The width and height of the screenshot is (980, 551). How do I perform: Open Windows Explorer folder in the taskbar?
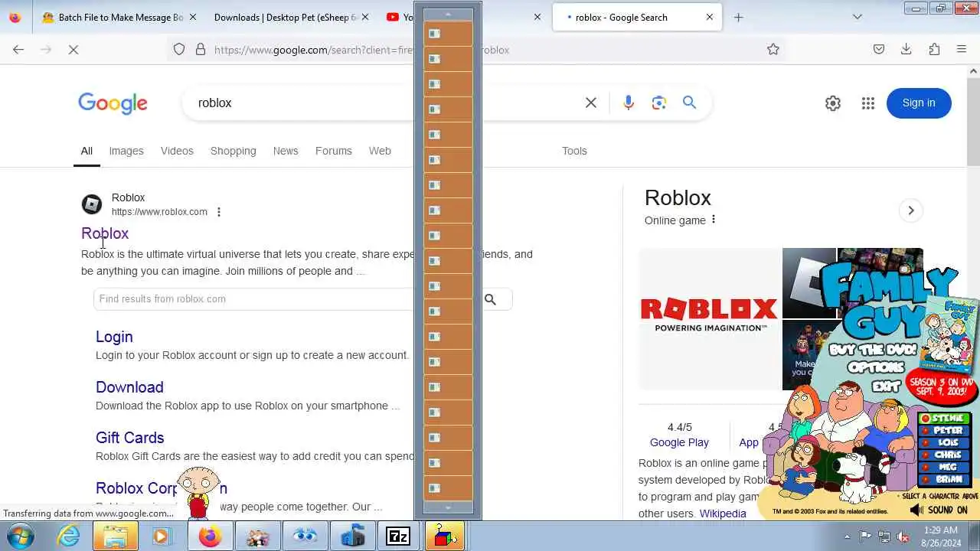(x=116, y=536)
